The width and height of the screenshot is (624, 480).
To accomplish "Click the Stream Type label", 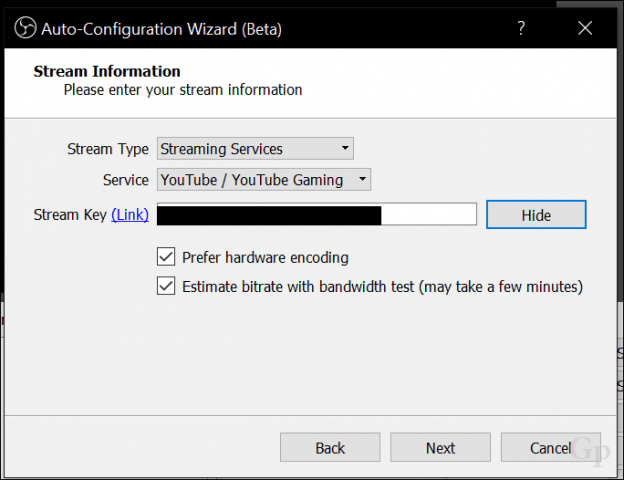I will pos(108,149).
